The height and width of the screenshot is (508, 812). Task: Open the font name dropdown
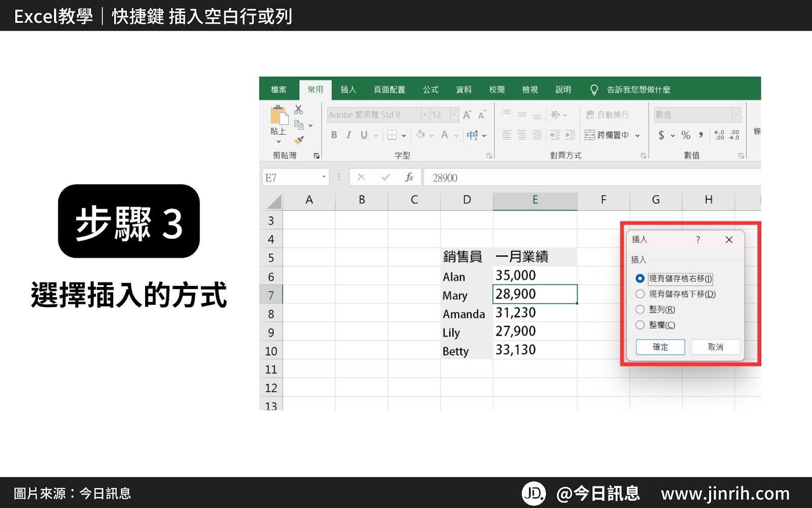[x=425, y=115]
